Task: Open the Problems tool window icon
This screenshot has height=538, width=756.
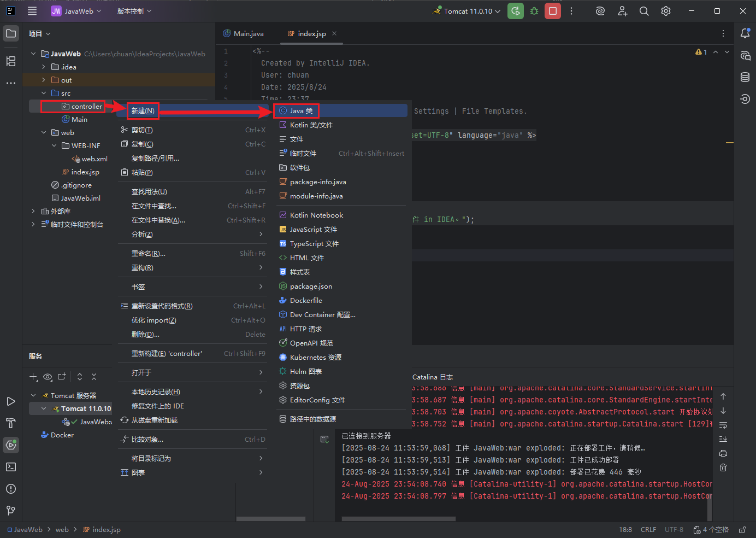Action: (x=11, y=489)
